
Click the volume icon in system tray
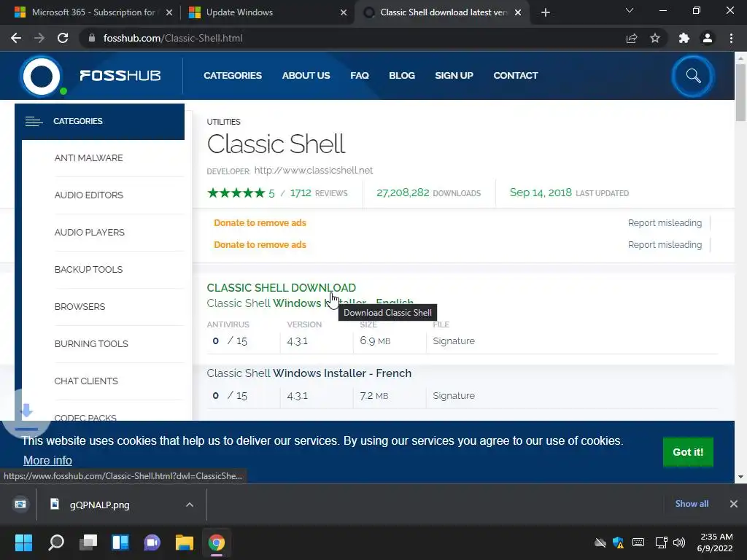pos(679,542)
